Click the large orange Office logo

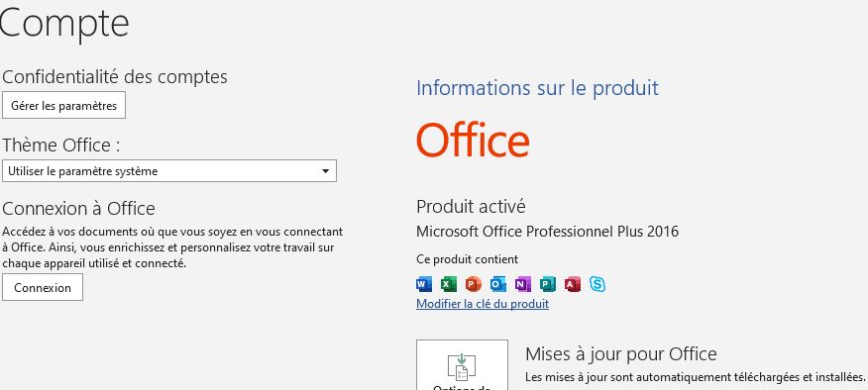473,140
